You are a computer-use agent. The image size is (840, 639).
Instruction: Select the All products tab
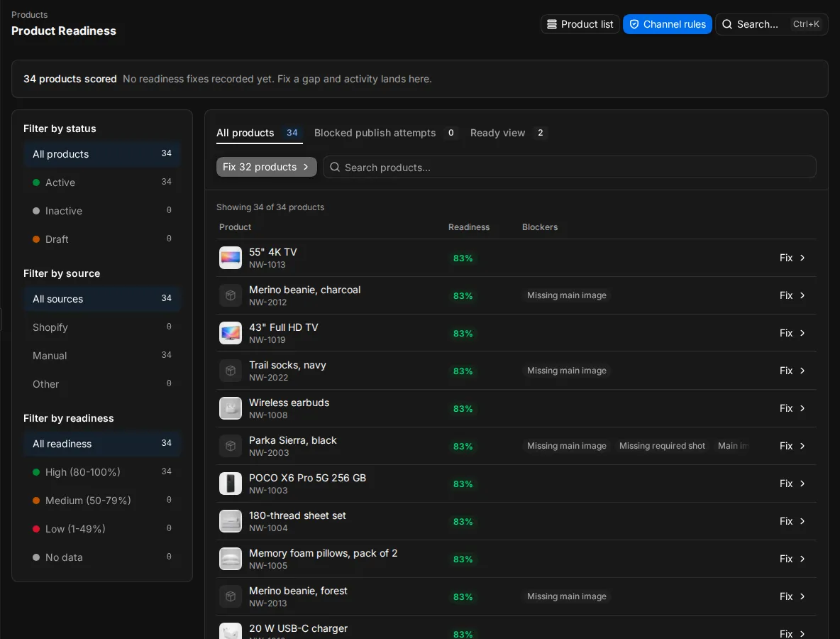point(259,133)
